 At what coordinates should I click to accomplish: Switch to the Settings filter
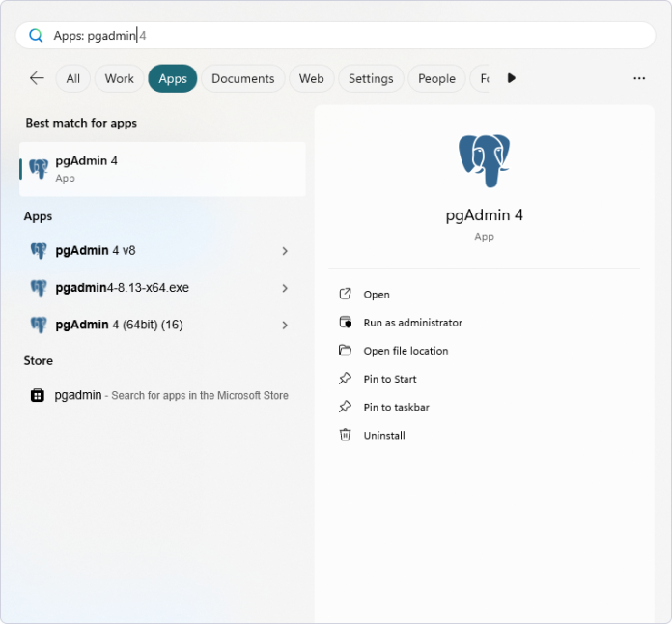[x=371, y=78]
